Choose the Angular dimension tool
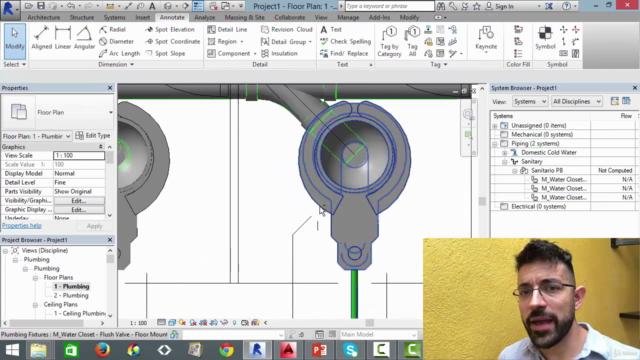The image size is (640, 360). 84,38
